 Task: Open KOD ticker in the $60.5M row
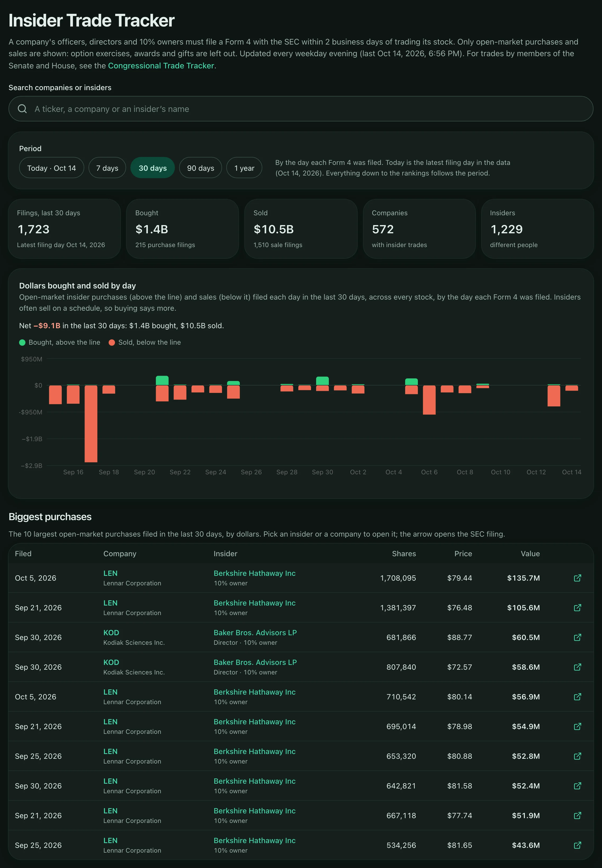pos(111,633)
